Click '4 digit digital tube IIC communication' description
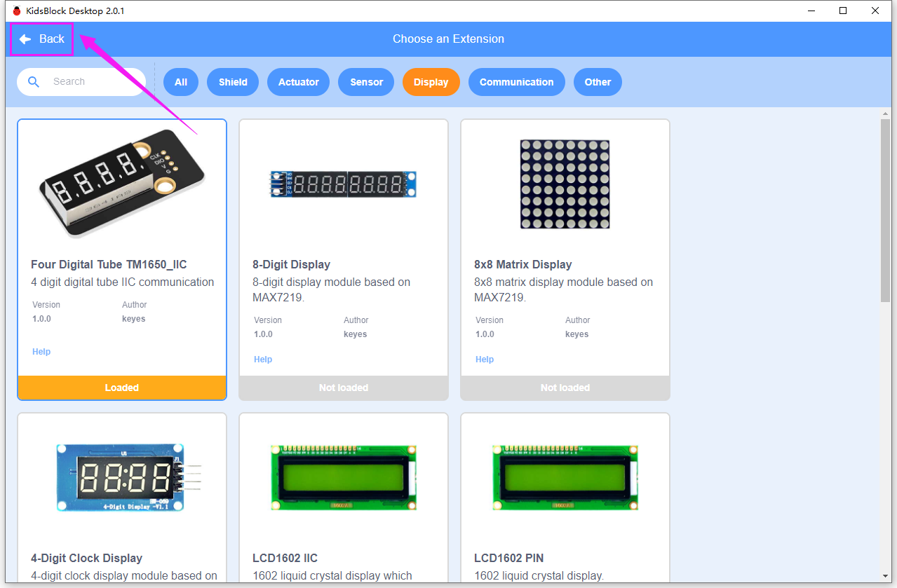The width and height of the screenshot is (897, 588). coord(123,282)
